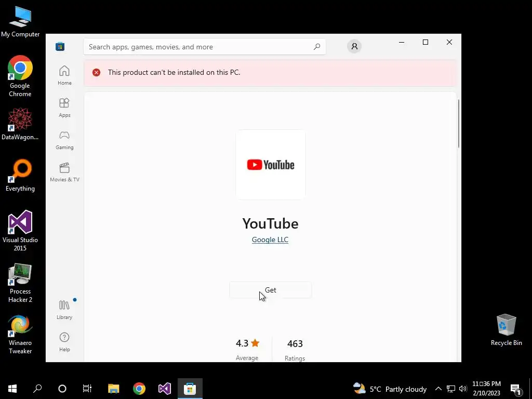Screen dimensions: 532x399
Task: Click the search magnifier icon in Store
Action: 317,47
